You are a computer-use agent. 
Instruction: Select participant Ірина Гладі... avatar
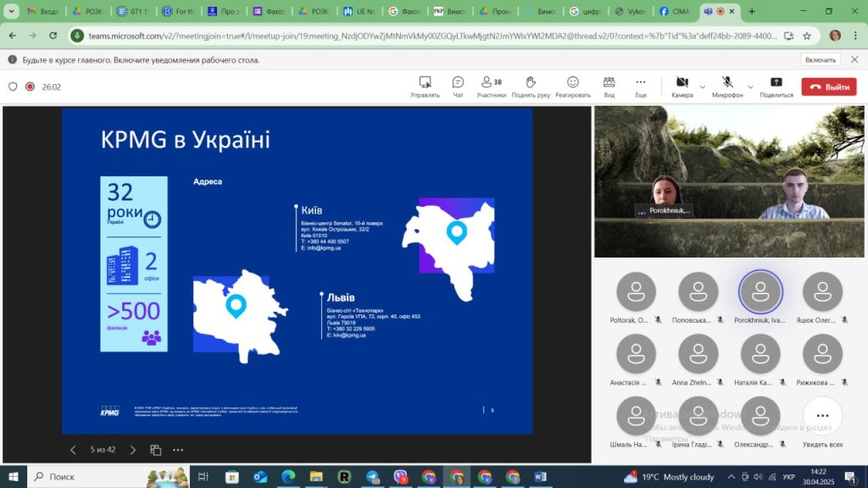(698, 416)
